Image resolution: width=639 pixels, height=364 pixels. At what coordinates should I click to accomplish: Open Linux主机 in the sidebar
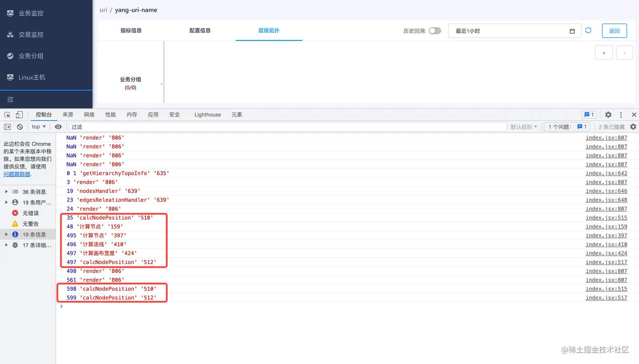pyautogui.click(x=31, y=77)
